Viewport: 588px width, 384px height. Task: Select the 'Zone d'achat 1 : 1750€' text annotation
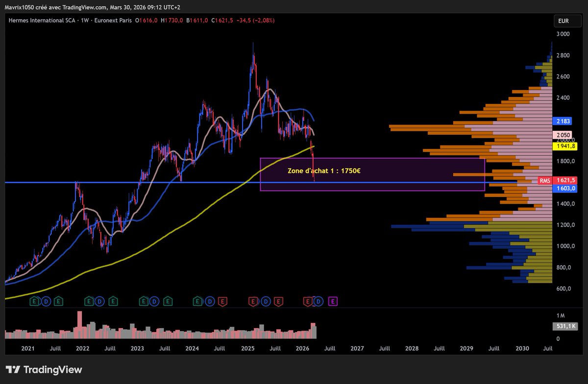[x=324, y=171]
